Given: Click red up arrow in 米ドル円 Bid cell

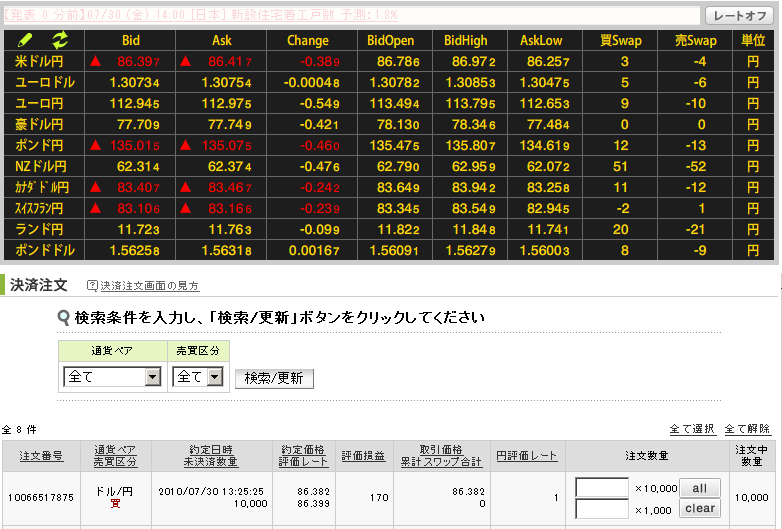Looking at the screenshot, I should [x=96, y=62].
